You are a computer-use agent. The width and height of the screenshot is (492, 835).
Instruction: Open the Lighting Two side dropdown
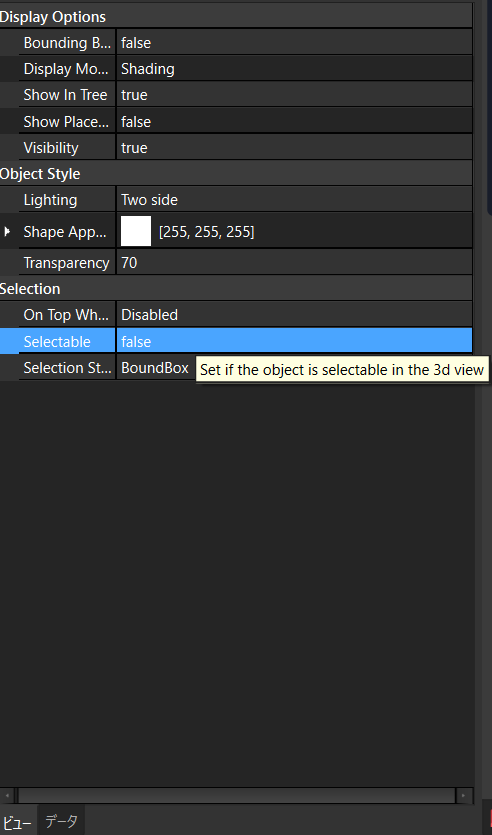[294, 200]
